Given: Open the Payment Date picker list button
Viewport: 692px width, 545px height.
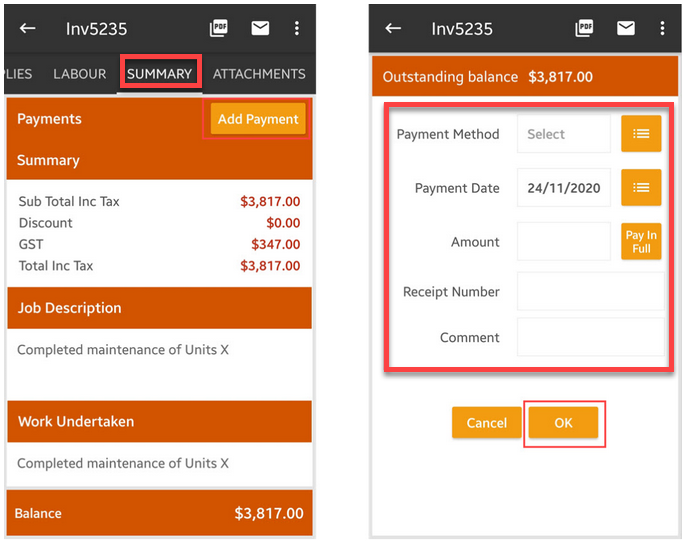Looking at the screenshot, I should 641,187.
